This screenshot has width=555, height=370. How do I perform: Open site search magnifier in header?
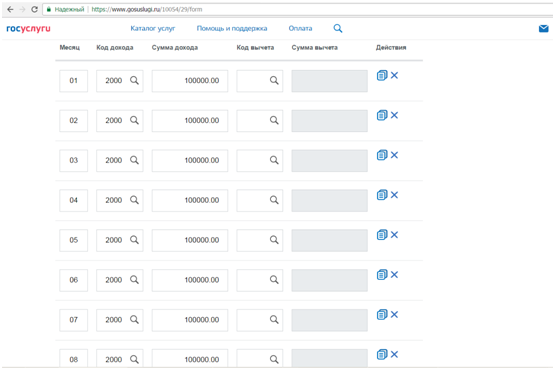tap(338, 28)
